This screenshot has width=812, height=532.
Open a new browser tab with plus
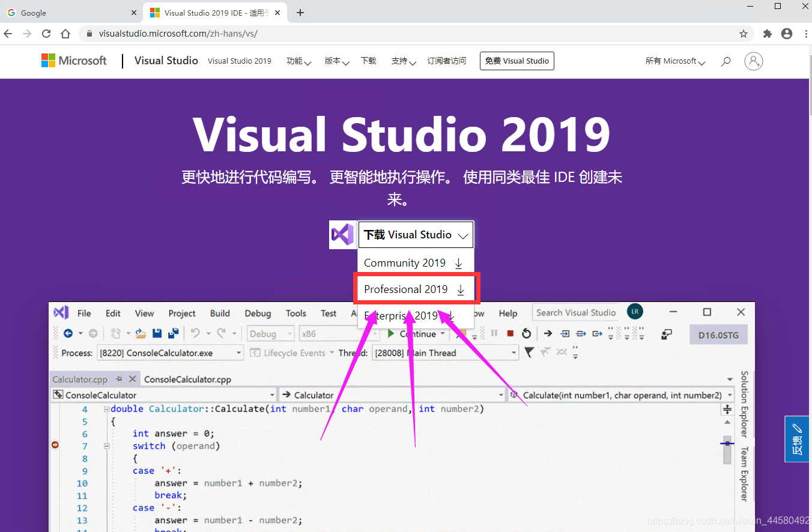click(x=300, y=13)
